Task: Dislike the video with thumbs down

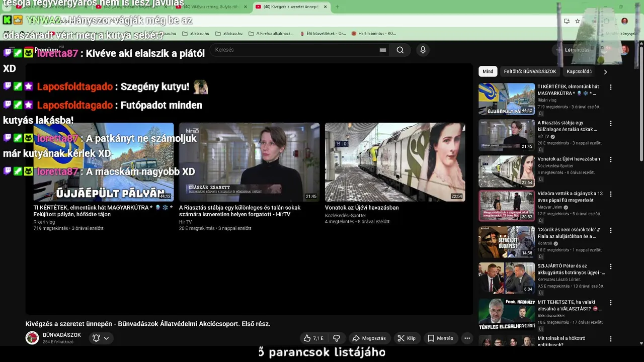Action: pos(337,338)
